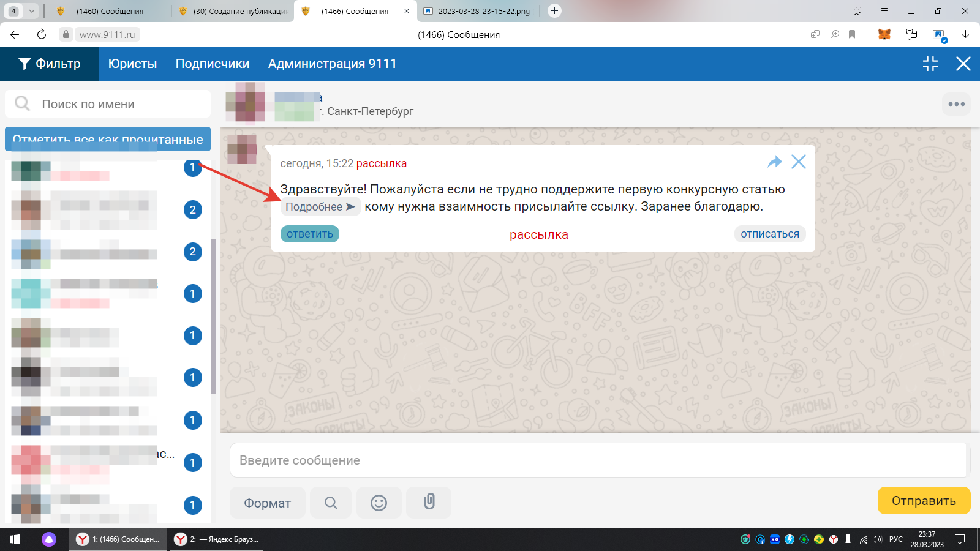The height and width of the screenshot is (551, 980).
Task: Forward the message using the share arrow
Action: pos(775,162)
